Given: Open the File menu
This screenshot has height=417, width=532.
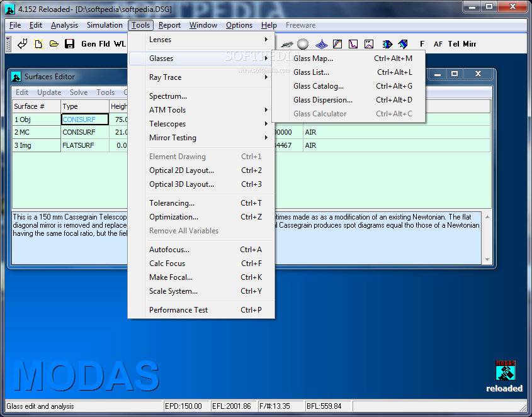Looking at the screenshot, I should (15, 25).
